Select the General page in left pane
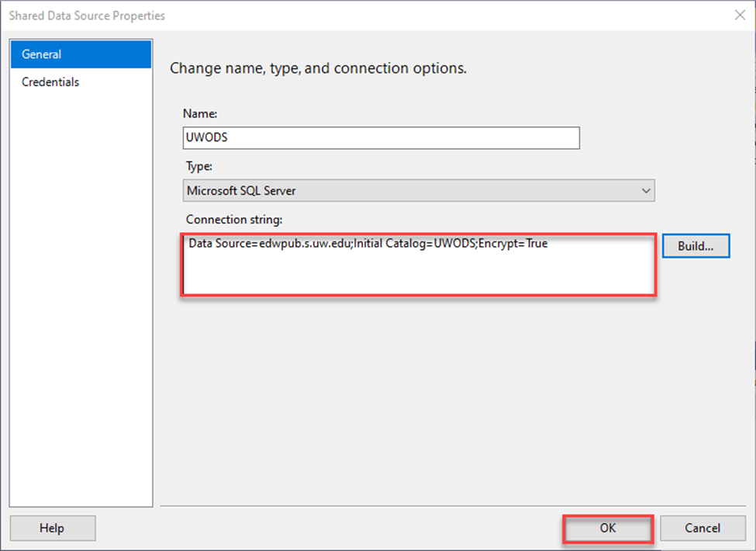The width and height of the screenshot is (756, 551). coord(81,54)
